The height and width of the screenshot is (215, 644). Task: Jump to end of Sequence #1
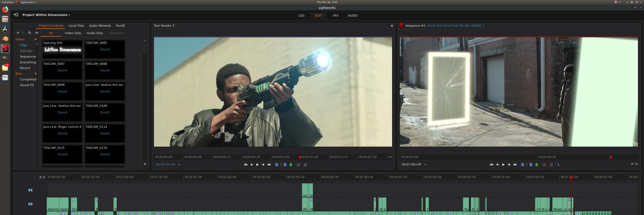(515, 165)
